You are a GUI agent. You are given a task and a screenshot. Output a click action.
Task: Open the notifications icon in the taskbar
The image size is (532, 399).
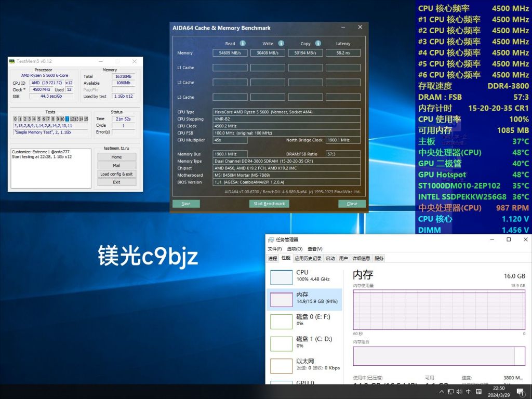click(x=520, y=392)
